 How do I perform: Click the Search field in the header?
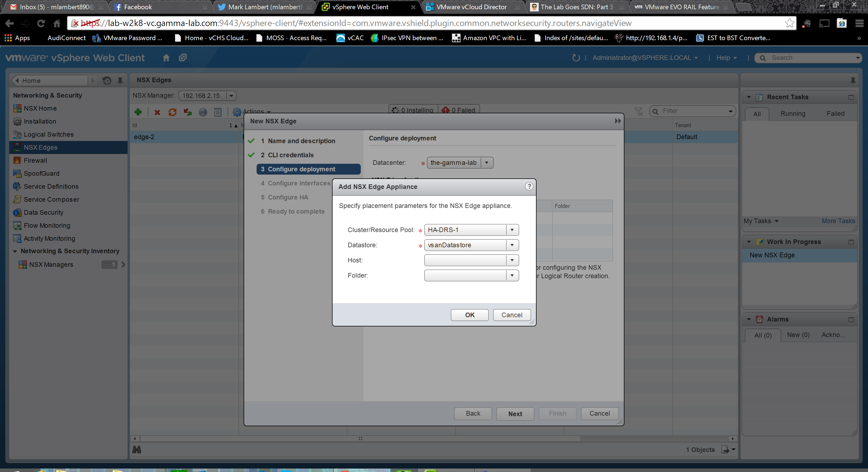click(x=812, y=58)
